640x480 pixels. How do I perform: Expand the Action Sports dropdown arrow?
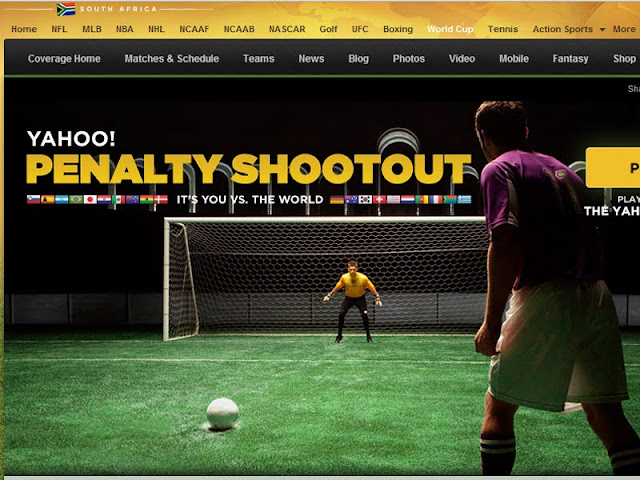(x=602, y=29)
